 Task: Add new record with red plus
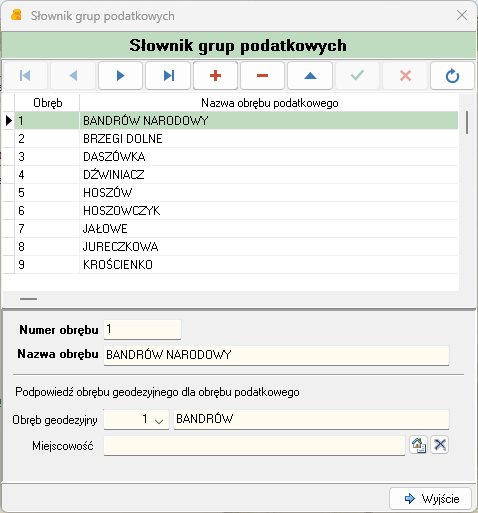[x=215, y=76]
